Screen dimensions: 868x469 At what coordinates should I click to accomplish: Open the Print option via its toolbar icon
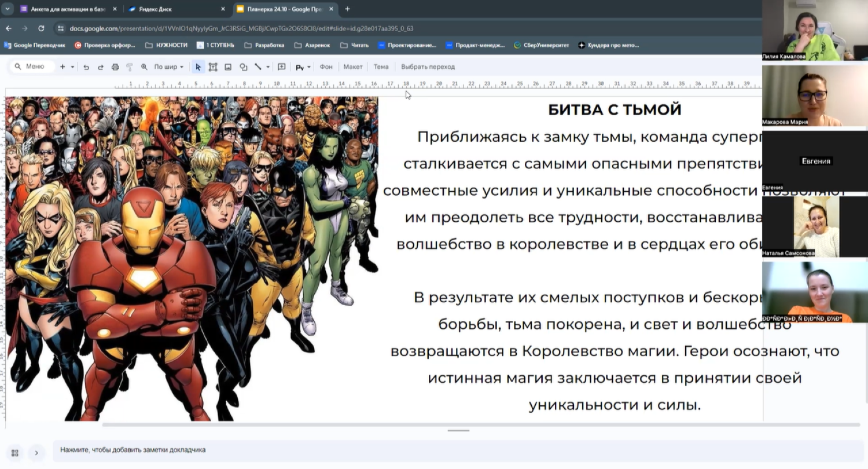pyautogui.click(x=115, y=67)
